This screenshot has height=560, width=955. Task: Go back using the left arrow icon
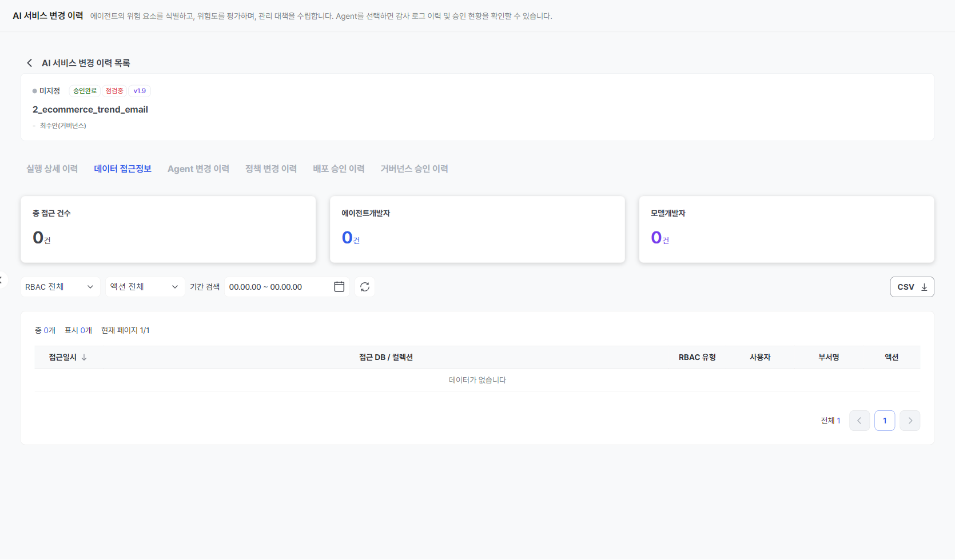click(30, 63)
